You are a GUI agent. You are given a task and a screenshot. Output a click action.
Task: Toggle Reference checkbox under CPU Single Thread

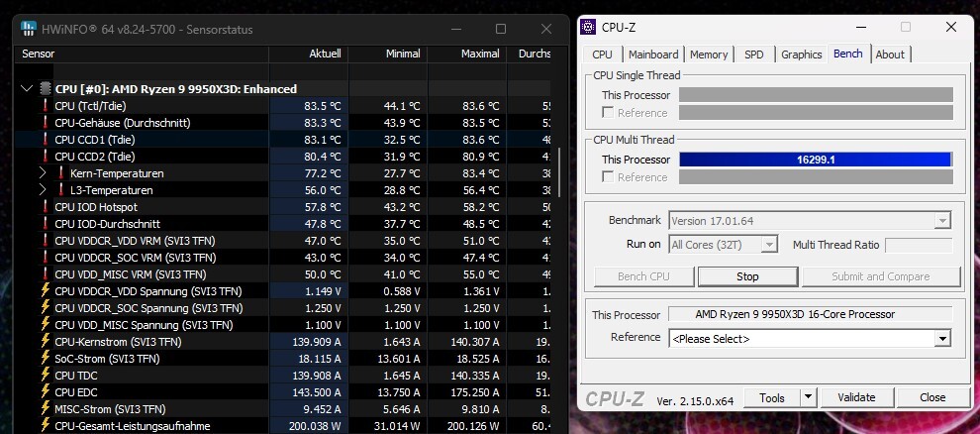coord(607,113)
